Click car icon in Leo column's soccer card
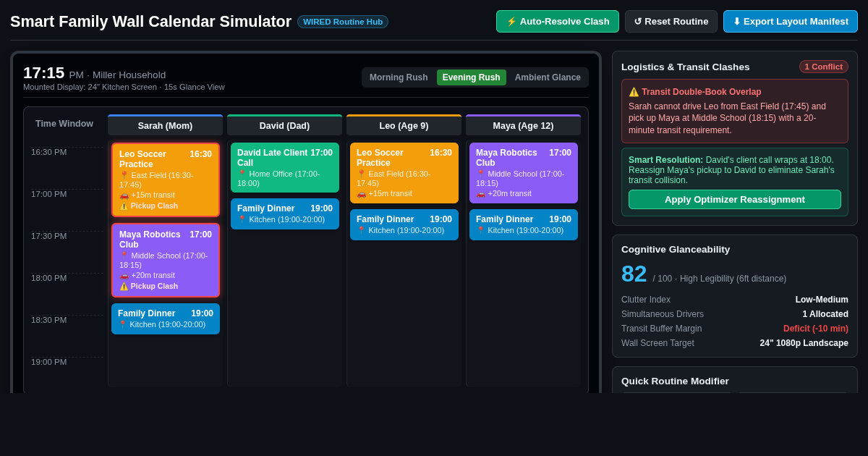 point(361,193)
